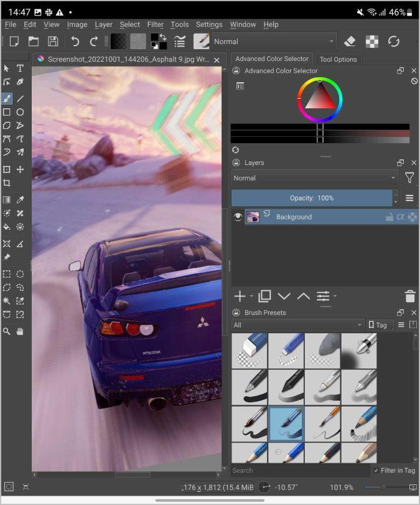420x505 pixels.
Task: Select the Measure tool
Action: tap(20, 244)
